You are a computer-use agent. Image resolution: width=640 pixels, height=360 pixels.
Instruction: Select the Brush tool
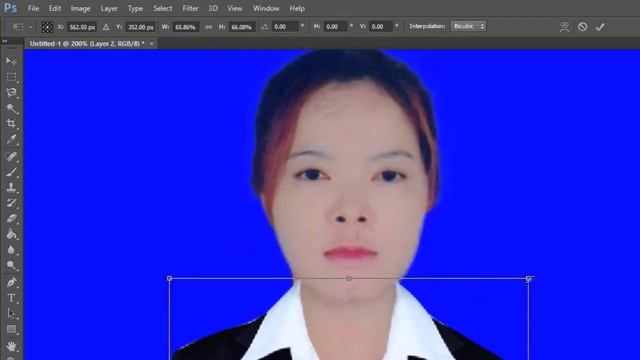click(11, 172)
